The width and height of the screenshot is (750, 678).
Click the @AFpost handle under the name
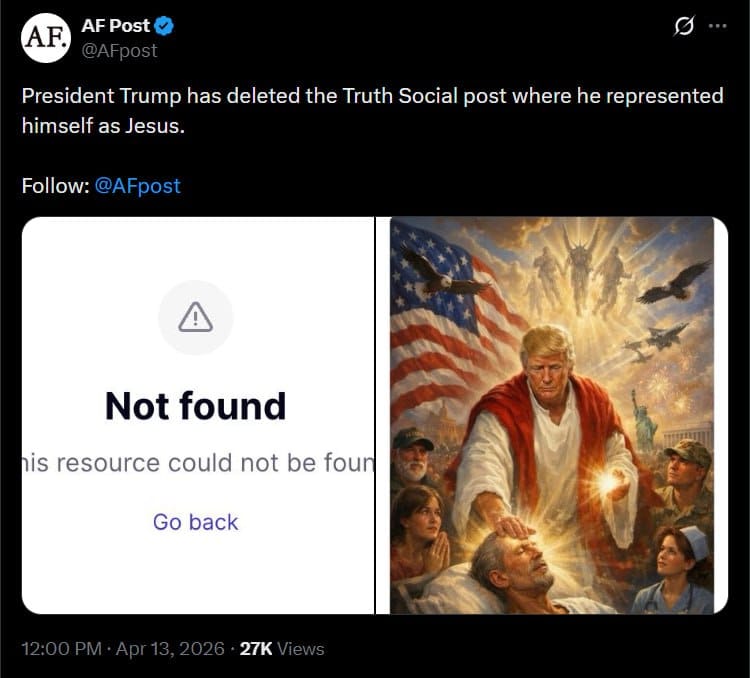point(119,50)
